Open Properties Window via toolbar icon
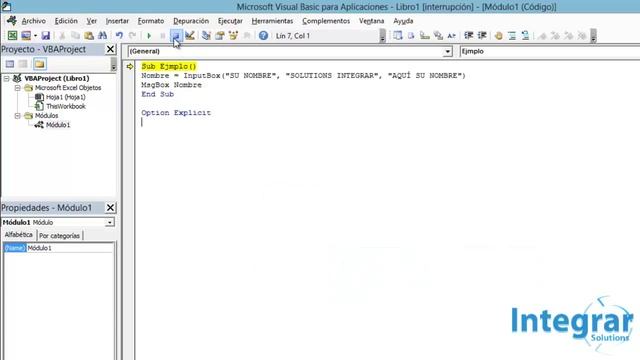 tap(220, 36)
